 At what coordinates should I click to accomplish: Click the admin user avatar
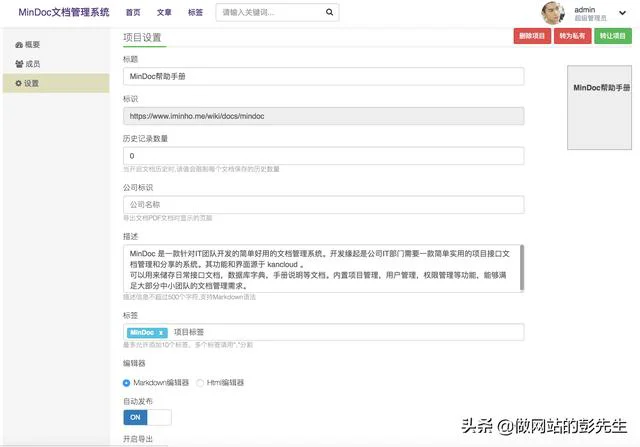click(x=553, y=13)
